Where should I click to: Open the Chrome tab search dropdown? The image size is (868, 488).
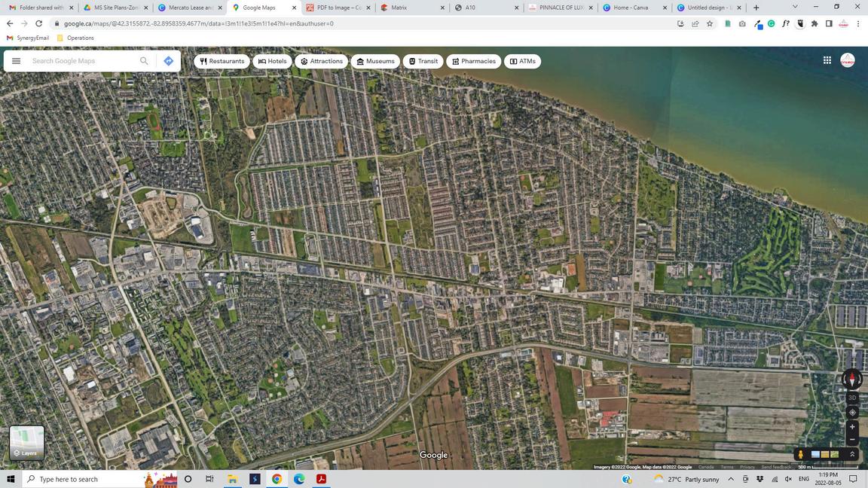[x=794, y=7]
